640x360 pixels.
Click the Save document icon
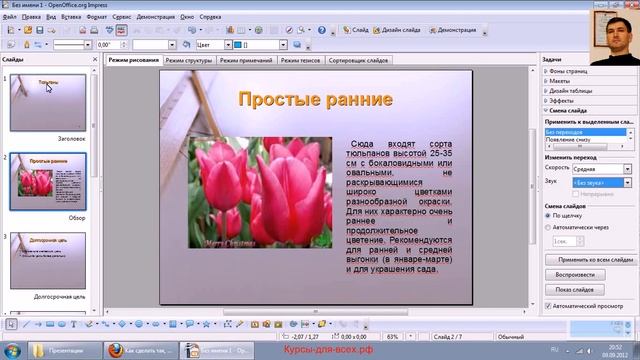(40, 30)
